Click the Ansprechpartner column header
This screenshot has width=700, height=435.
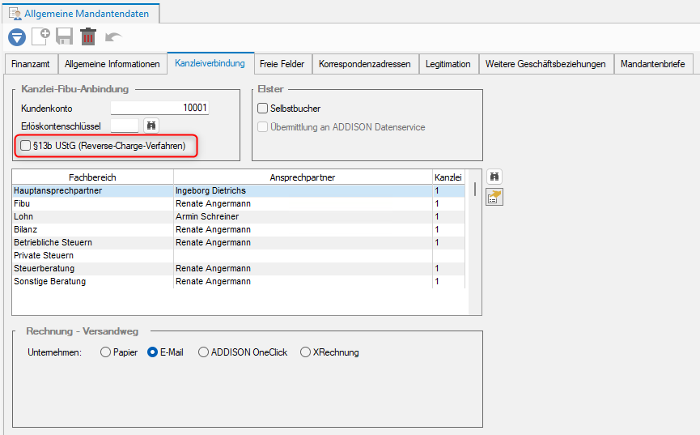pyautogui.click(x=302, y=177)
